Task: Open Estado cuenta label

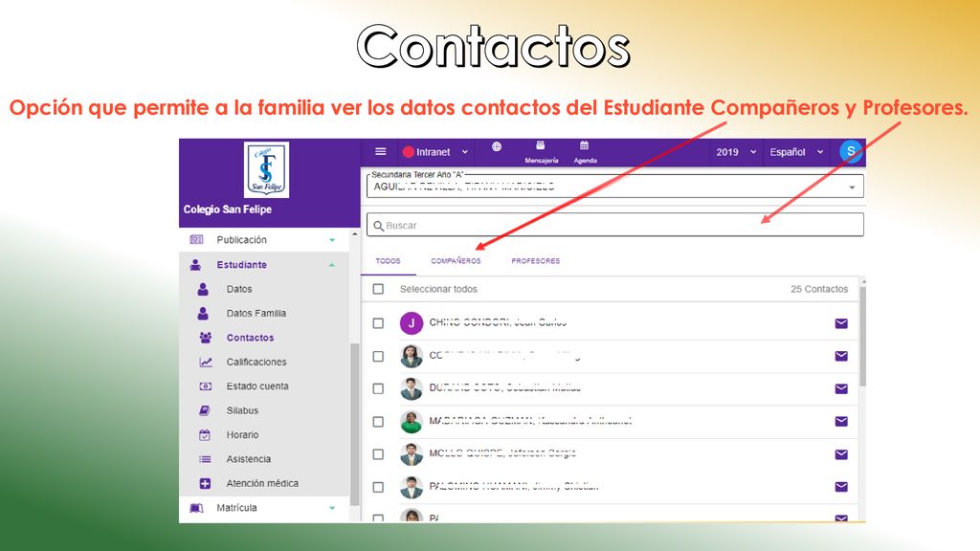Action: pos(257,386)
